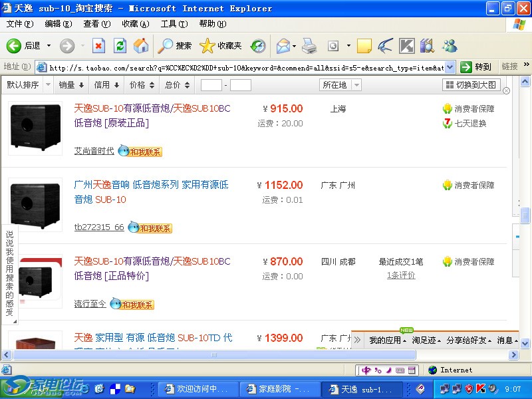Open the 编辑(E) menu
The height and width of the screenshot is (399, 532).
(59, 24)
